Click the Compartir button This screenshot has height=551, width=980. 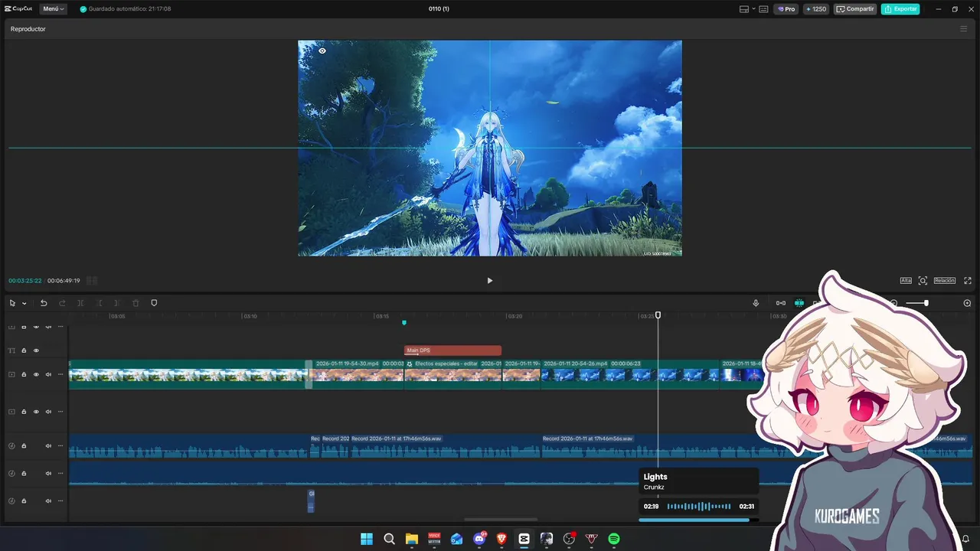tap(855, 9)
